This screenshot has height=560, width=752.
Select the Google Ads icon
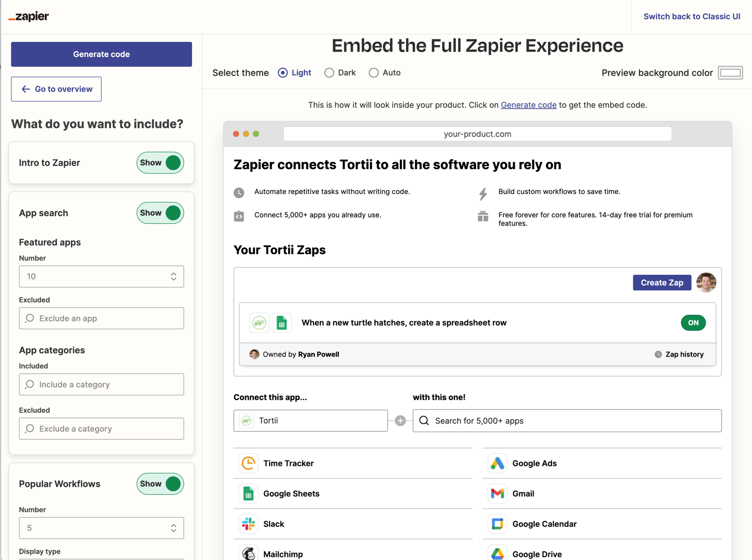coord(497,463)
